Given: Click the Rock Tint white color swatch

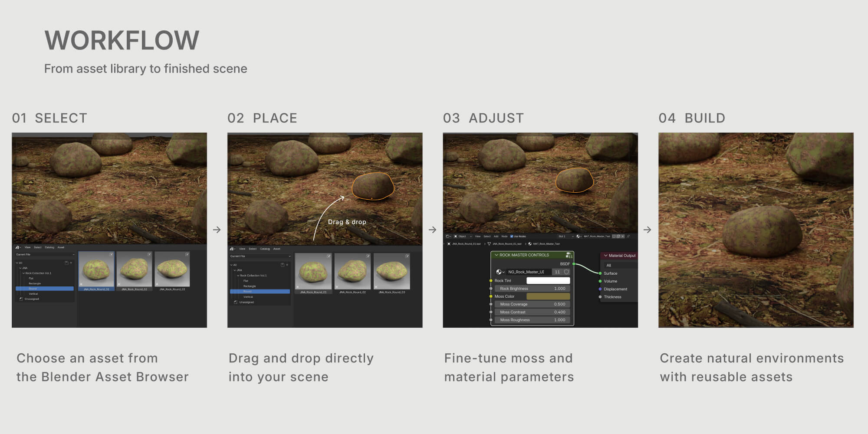Looking at the screenshot, I should pos(548,281).
